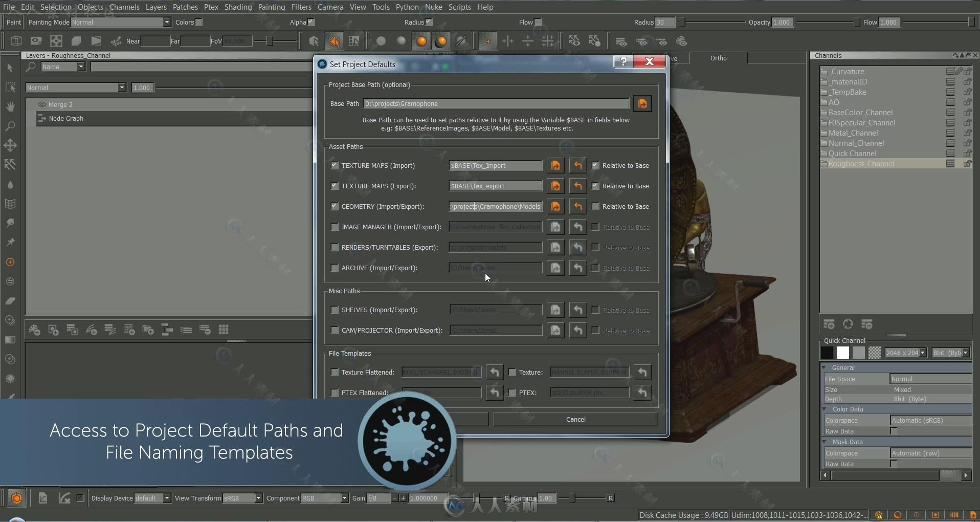The image size is (980, 522).
Task: Collapse the General section in channel info
Action: coord(825,367)
